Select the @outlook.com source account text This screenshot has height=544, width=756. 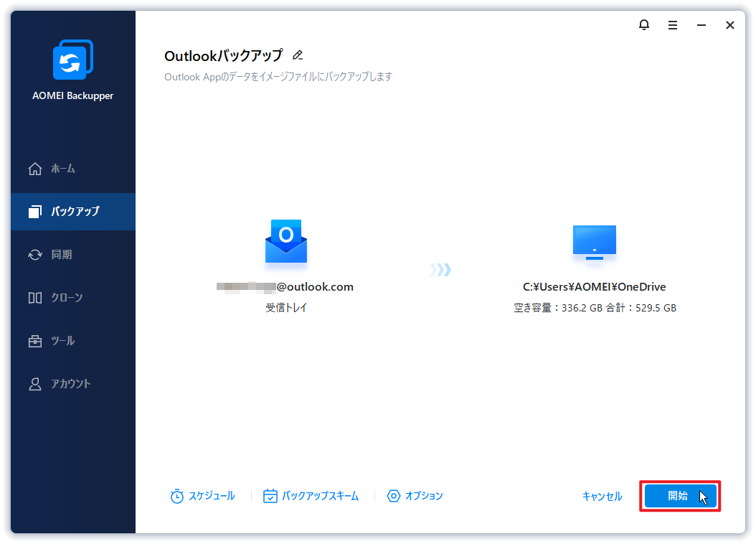285,287
